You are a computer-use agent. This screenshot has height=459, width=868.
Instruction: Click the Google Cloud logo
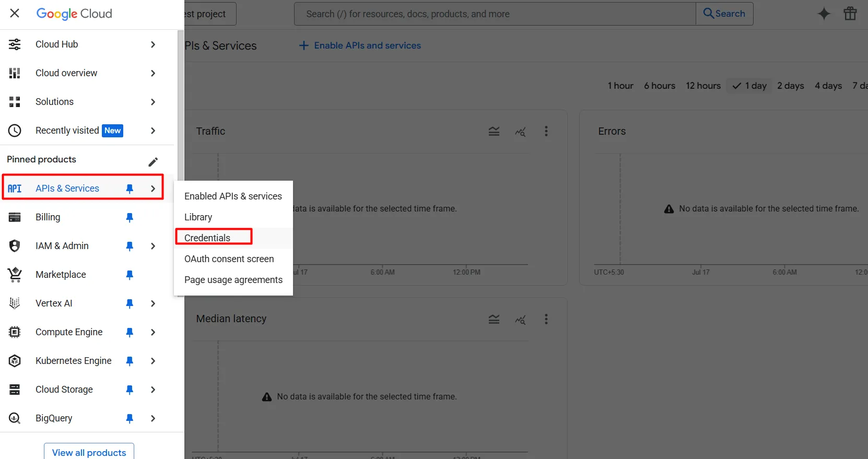pos(74,14)
